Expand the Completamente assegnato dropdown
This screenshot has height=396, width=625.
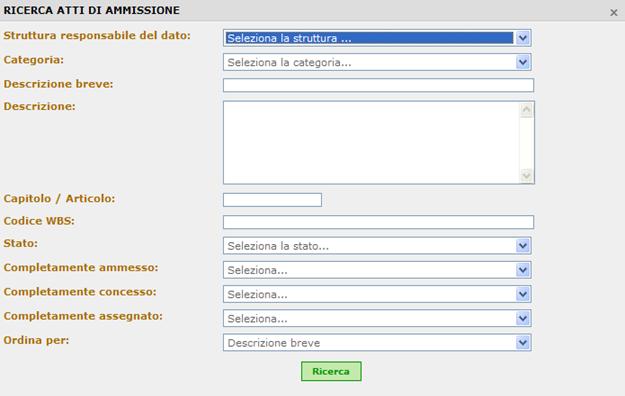(377, 319)
